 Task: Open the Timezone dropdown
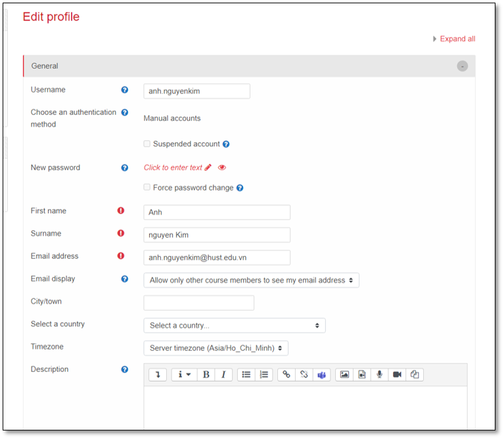(216, 348)
